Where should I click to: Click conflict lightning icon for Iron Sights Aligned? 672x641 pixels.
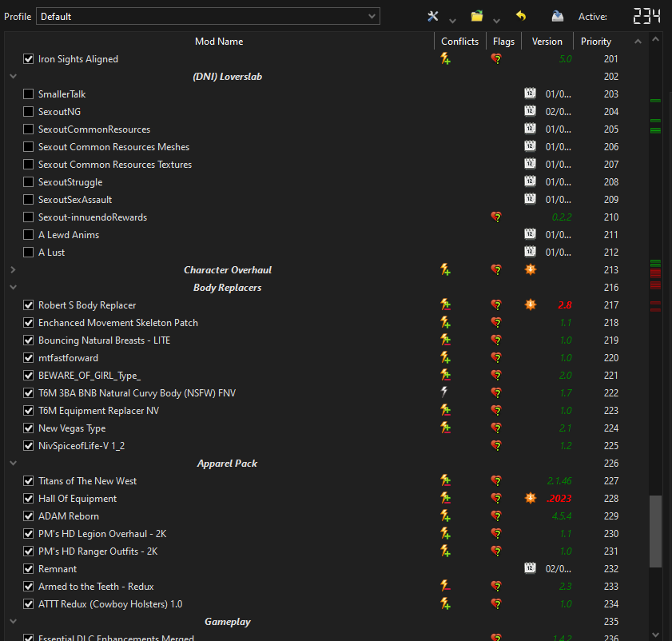point(445,58)
